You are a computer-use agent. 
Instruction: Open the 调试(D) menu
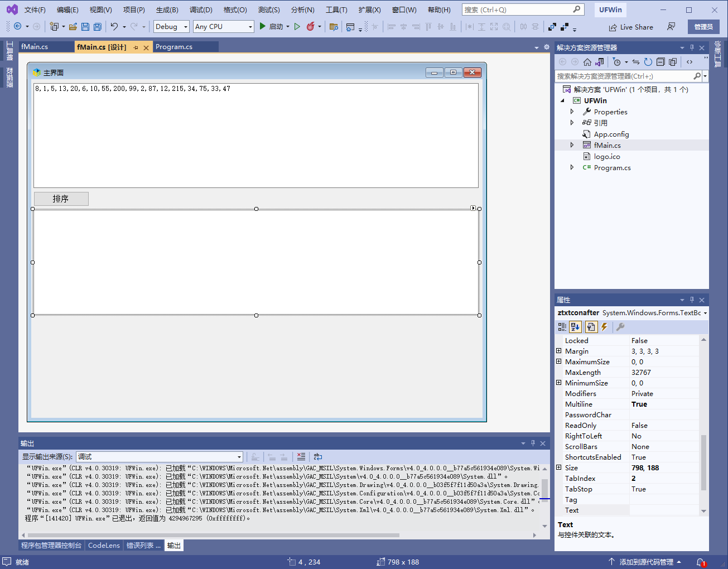point(201,10)
